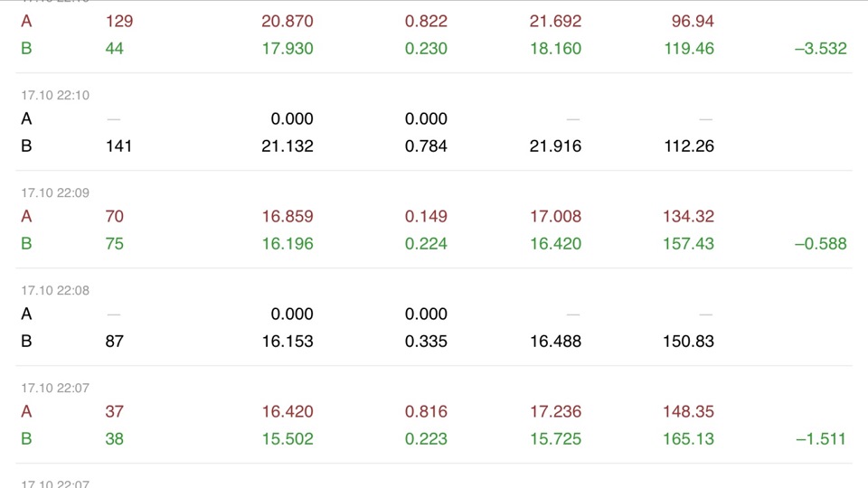Click the green speed 157.43
This screenshot has width=868, height=488.
coord(689,244)
